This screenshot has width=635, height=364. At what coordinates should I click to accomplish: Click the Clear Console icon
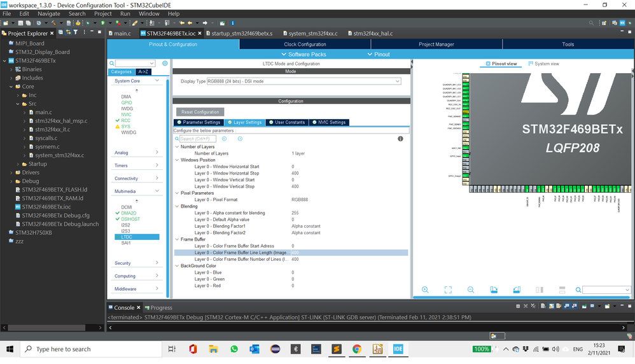tap(543, 306)
